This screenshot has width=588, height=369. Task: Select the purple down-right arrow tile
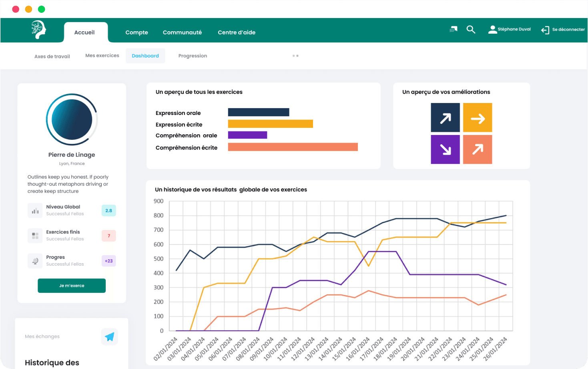(x=445, y=149)
